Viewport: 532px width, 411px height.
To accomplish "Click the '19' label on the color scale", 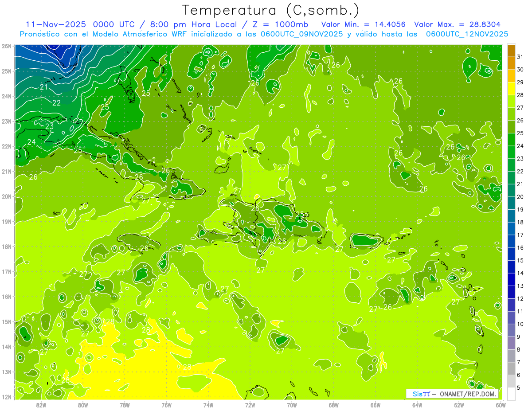I will click(520, 209).
